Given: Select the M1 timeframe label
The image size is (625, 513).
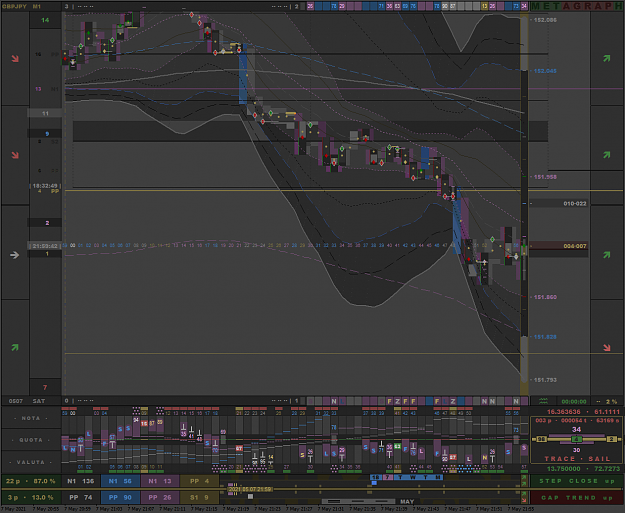Looking at the screenshot, I should pyautogui.click(x=37, y=6).
